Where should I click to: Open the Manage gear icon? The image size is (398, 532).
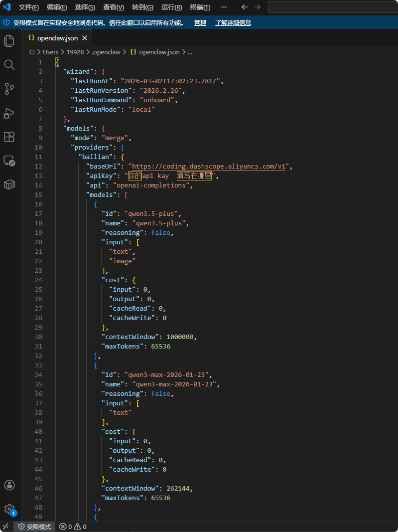pyautogui.click(x=9, y=509)
